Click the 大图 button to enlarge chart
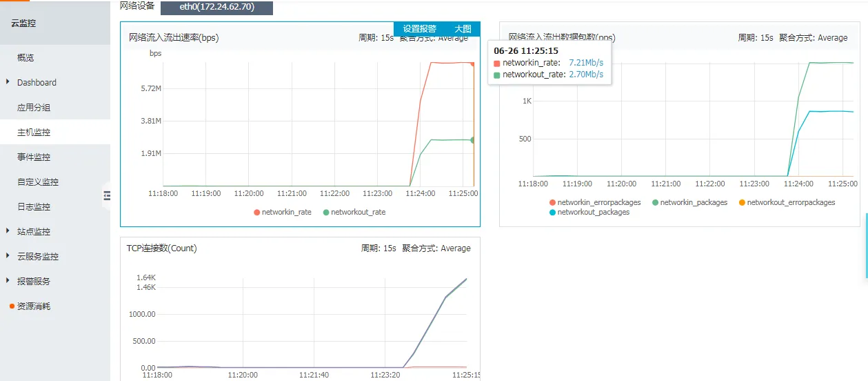This screenshot has height=381, width=868. [x=463, y=29]
